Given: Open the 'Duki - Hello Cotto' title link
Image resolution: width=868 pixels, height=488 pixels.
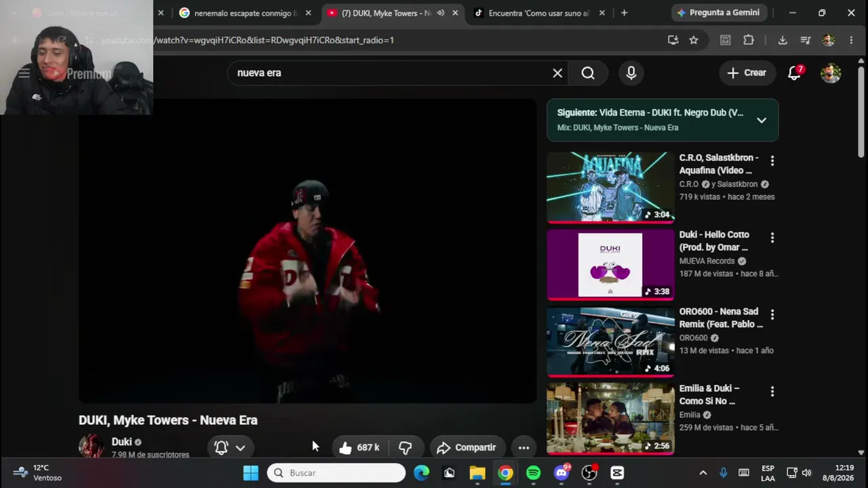Looking at the screenshot, I should click(714, 241).
